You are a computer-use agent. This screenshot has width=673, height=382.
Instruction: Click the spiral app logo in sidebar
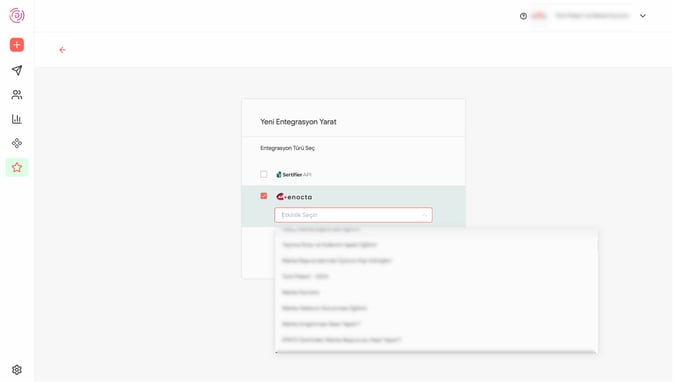click(x=17, y=15)
